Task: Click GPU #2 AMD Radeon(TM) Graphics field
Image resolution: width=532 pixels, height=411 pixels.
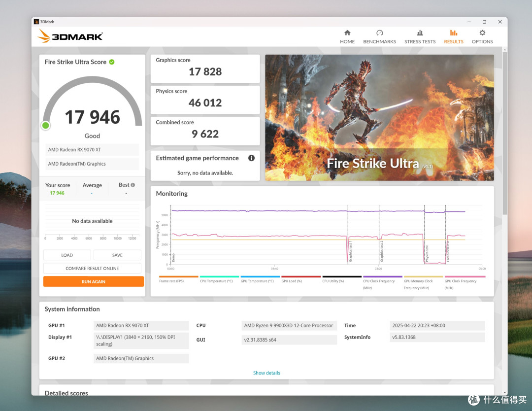Action: [141, 358]
